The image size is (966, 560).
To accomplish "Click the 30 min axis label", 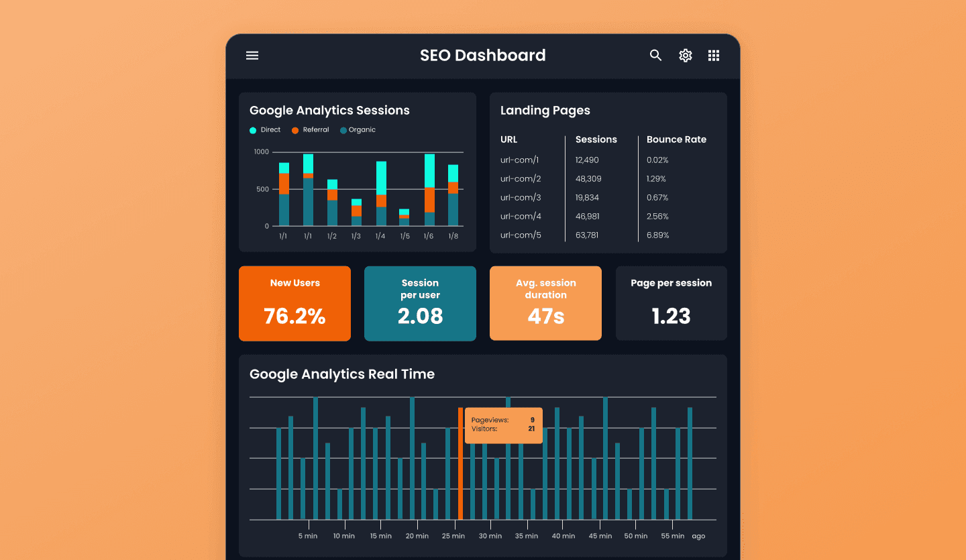I will (490, 536).
